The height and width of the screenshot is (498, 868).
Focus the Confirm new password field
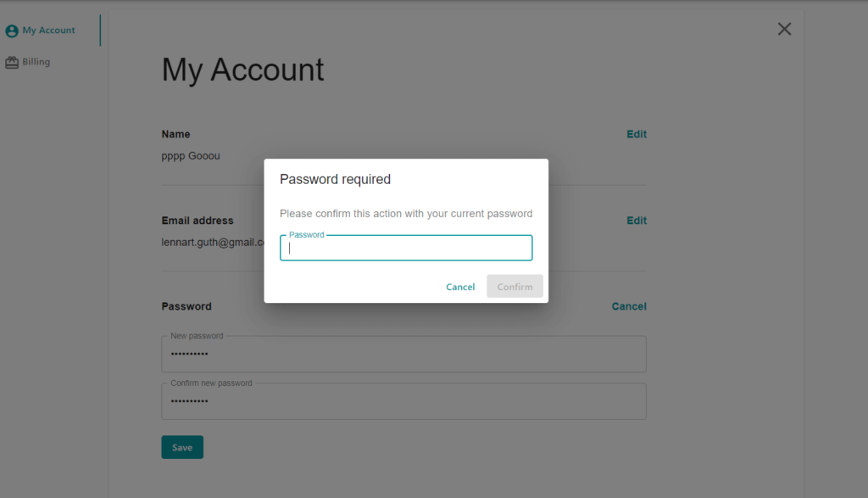[x=403, y=401]
